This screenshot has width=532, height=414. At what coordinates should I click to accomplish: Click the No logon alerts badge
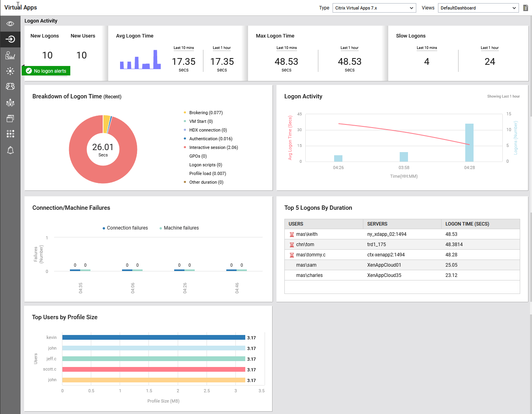(46, 71)
